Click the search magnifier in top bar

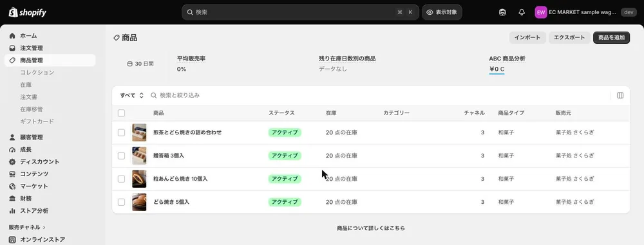pyautogui.click(x=190, y=12)
